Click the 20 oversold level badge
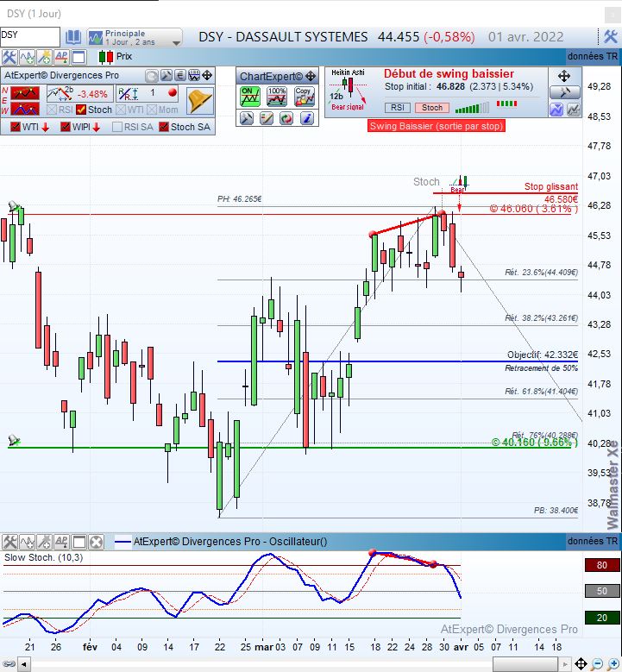 pos(602,618)
